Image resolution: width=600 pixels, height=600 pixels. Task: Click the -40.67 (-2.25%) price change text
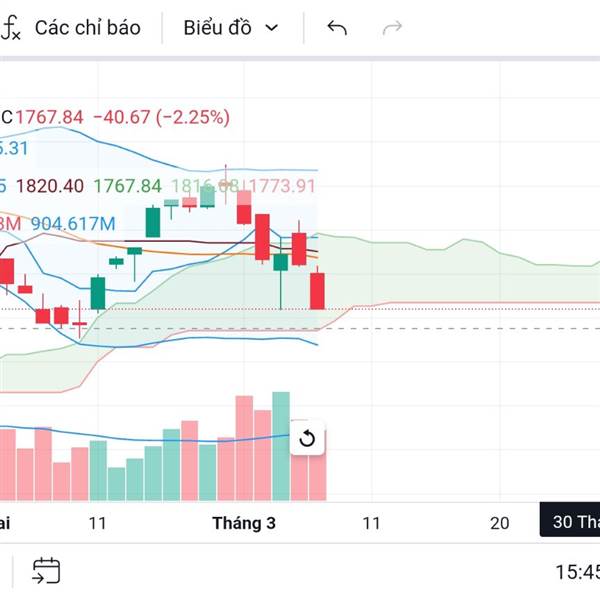161,117
